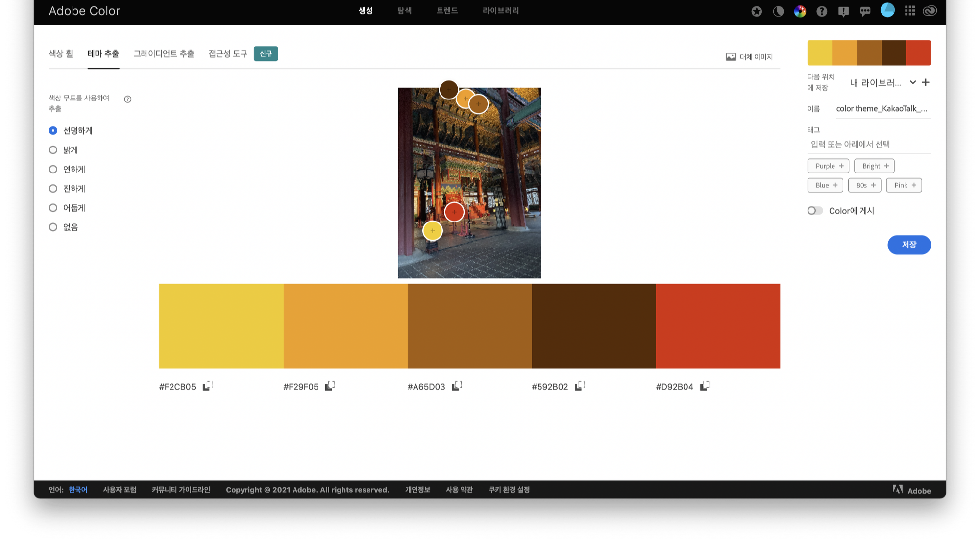
Task: Open the 트렌드 menu
Action: (447, 11)
